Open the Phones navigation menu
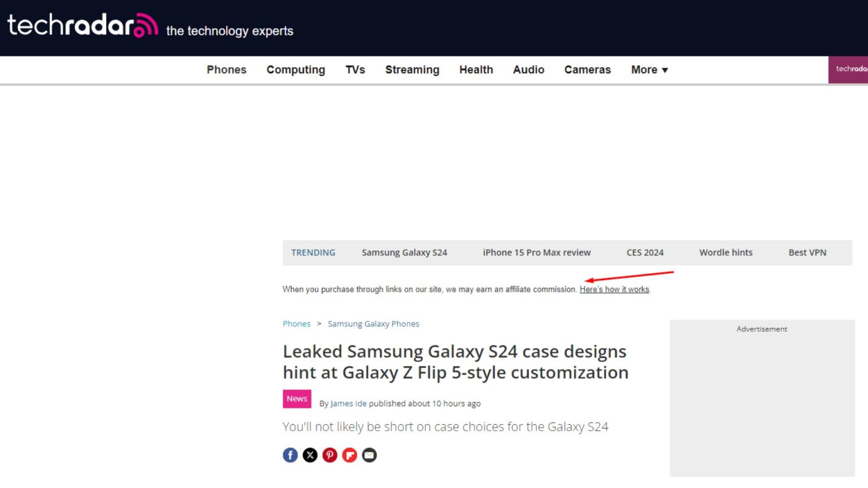Viewport: 868px width, 488px height. tap(227, 70)
